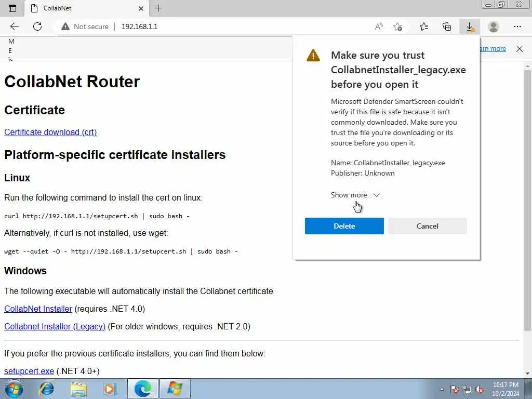Click the warning triangle in download popup
This screenshot has height=399, width=532.
pos(313,55)
